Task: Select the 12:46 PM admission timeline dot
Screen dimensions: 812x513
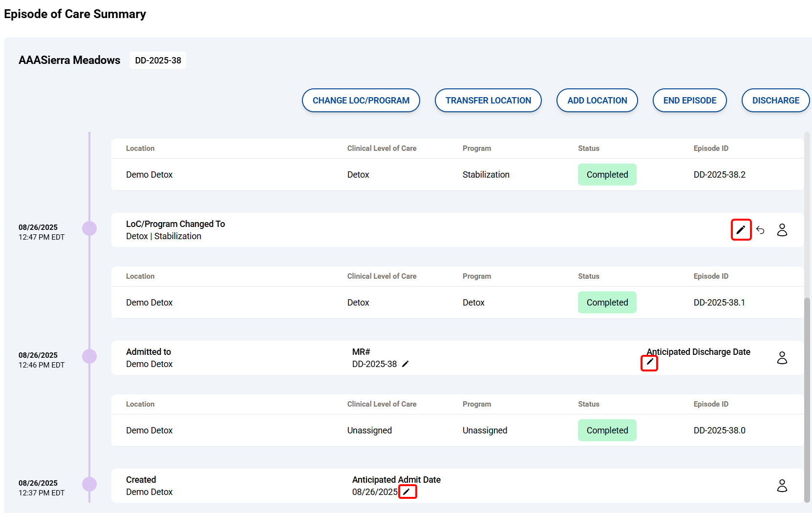Action: pos(89,356)
